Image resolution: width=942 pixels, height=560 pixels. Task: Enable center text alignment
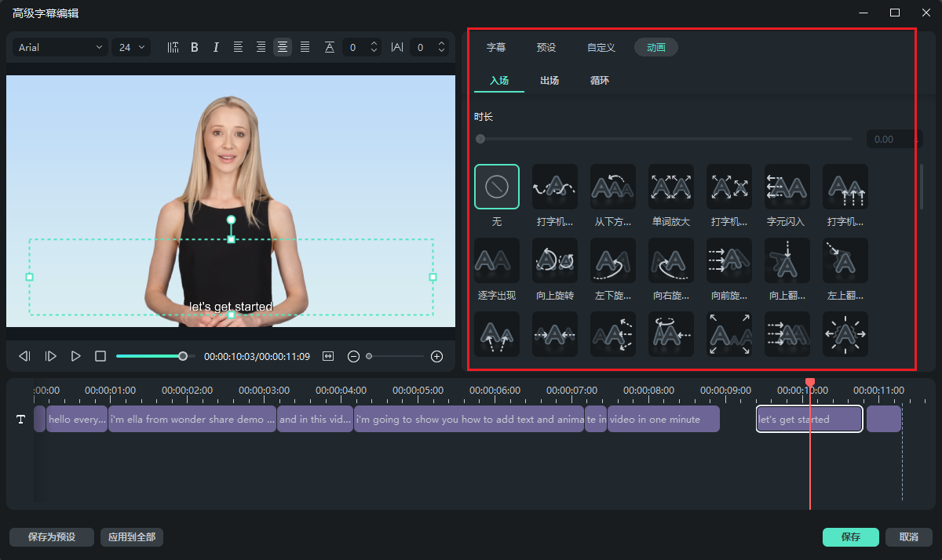coord(283,48)
